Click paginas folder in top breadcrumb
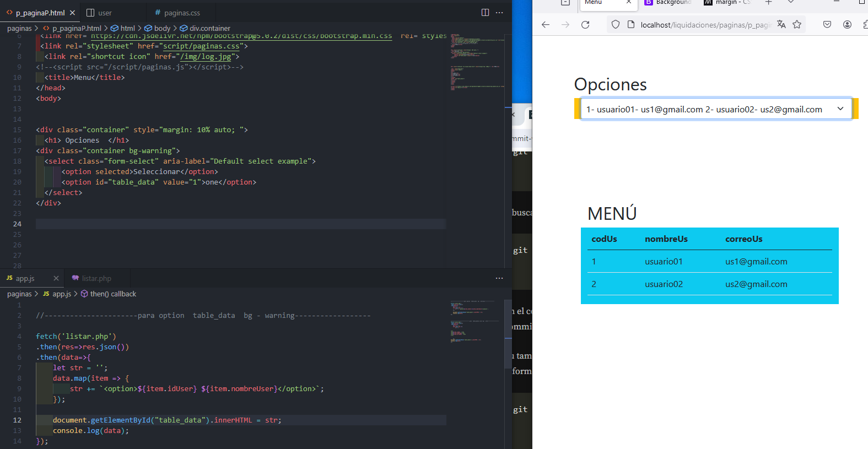Screen dimensions: 868x449 19,28
